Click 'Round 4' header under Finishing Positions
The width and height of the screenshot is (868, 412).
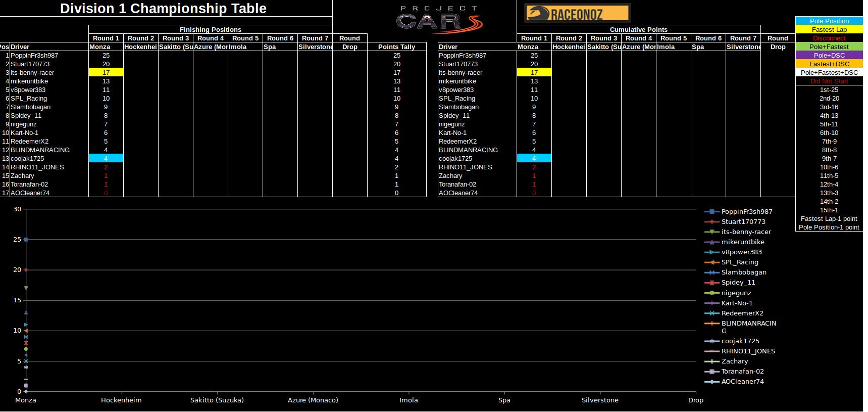coord(211,38)
